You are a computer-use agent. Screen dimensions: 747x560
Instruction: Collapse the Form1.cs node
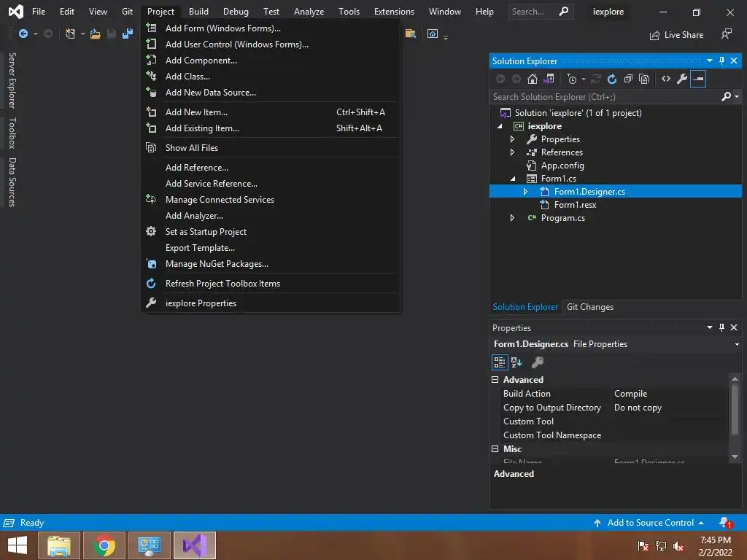[x=513, y=179]
